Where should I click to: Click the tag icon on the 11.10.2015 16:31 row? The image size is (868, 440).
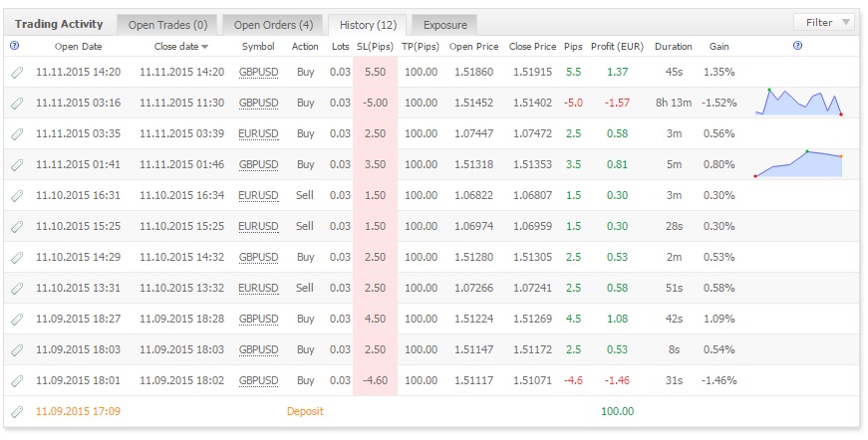point(17,195)
